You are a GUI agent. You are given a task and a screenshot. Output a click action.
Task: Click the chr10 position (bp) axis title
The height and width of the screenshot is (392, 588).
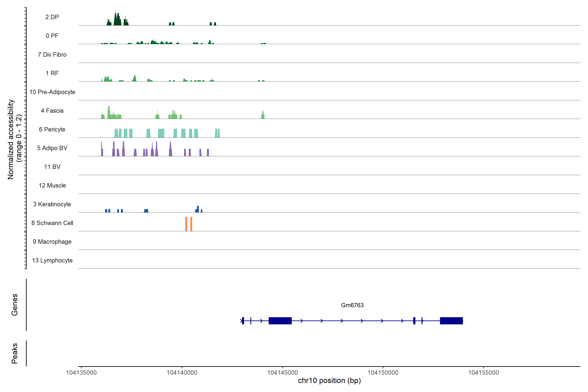click(x=329, y=381)
